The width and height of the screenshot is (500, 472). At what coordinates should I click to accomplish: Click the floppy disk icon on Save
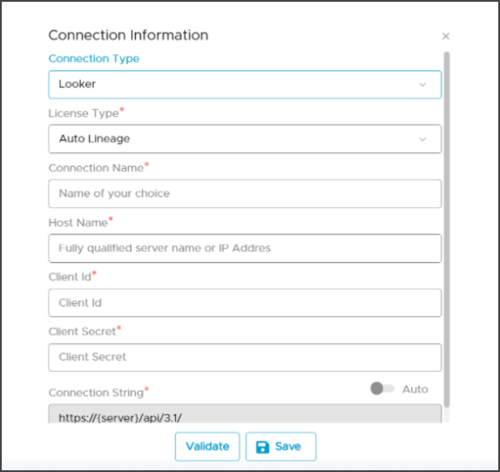coord(262,447)
